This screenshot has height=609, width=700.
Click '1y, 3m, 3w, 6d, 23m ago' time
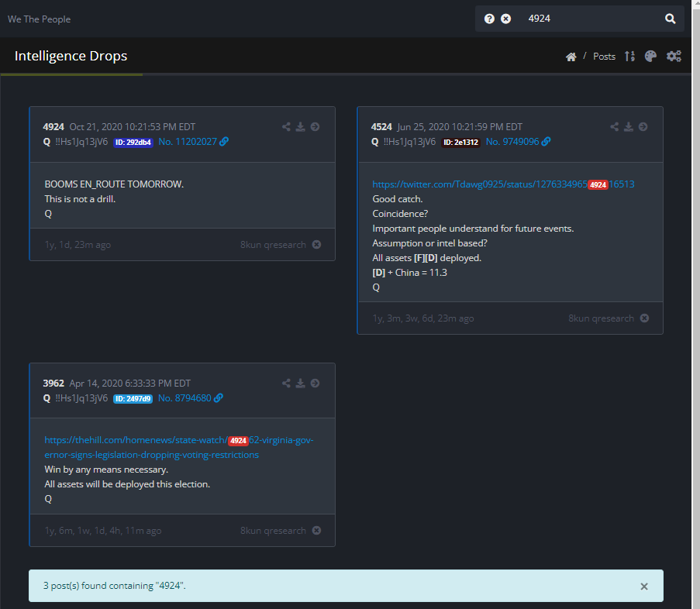coord(423,318)
